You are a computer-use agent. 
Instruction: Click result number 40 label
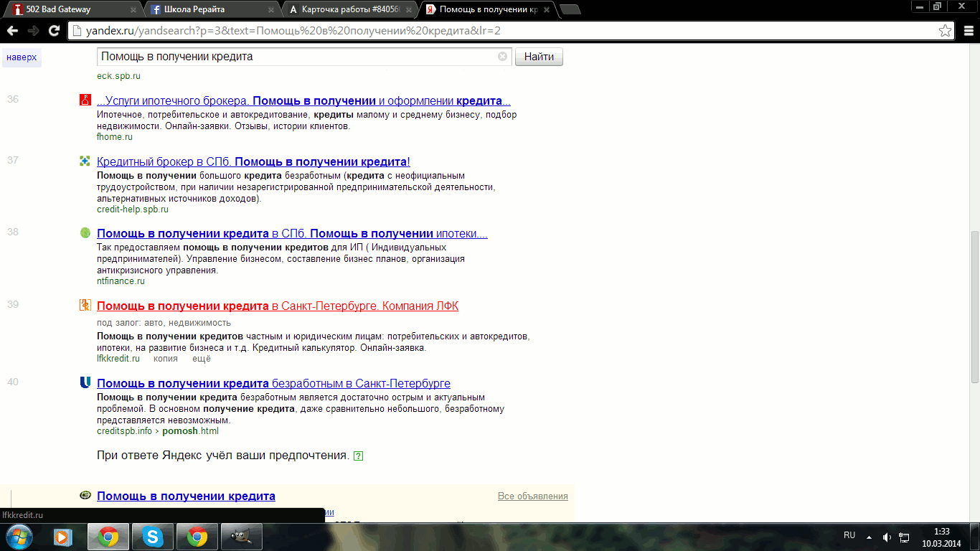pyautogui.click(x=13, y=382)
